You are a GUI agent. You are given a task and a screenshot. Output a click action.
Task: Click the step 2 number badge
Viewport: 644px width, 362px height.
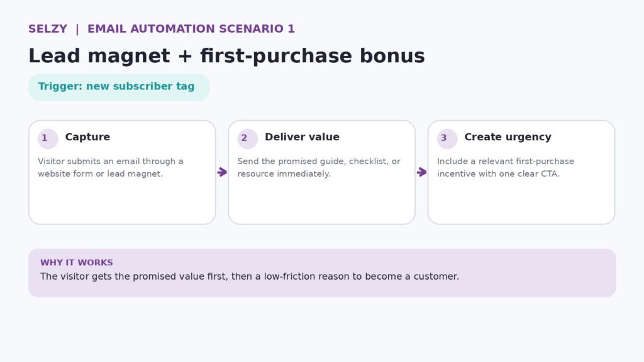(x=247, y=138)
